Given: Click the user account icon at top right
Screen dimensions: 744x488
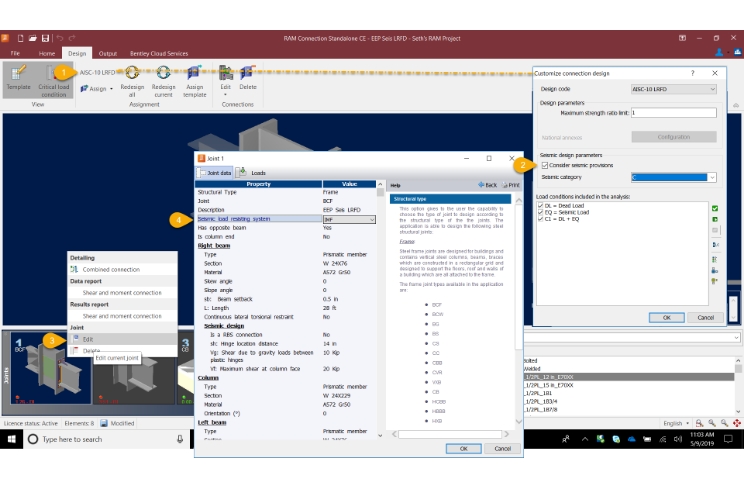Looking at the screenshot, I should click(x=719, y=52).
